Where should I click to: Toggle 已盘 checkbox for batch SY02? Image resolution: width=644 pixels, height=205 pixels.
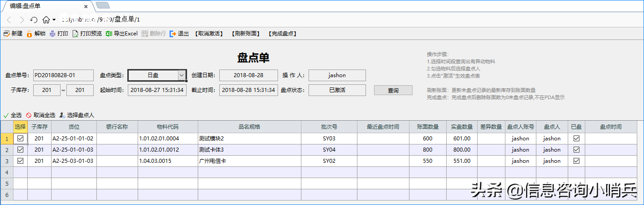tap(576, 161)
